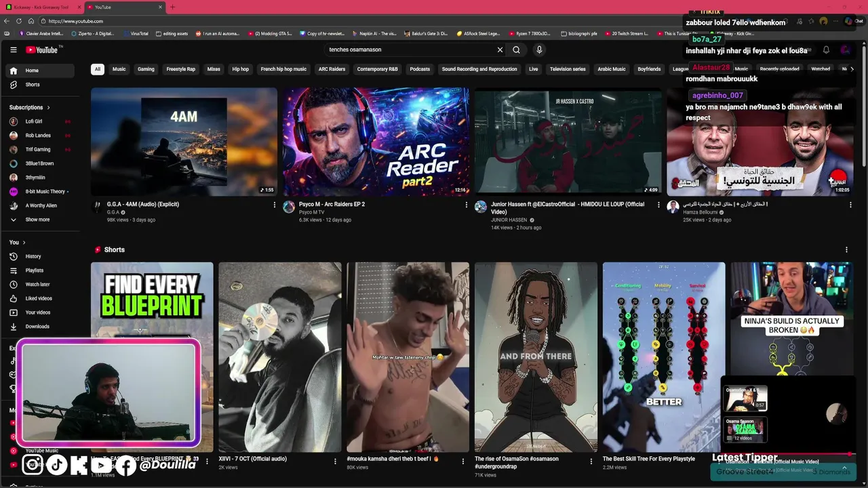Viewport: 868px width, 488px height.
Task: Select the French hip hop music chip
Action: pyautogui.click(x=283, y=69)
